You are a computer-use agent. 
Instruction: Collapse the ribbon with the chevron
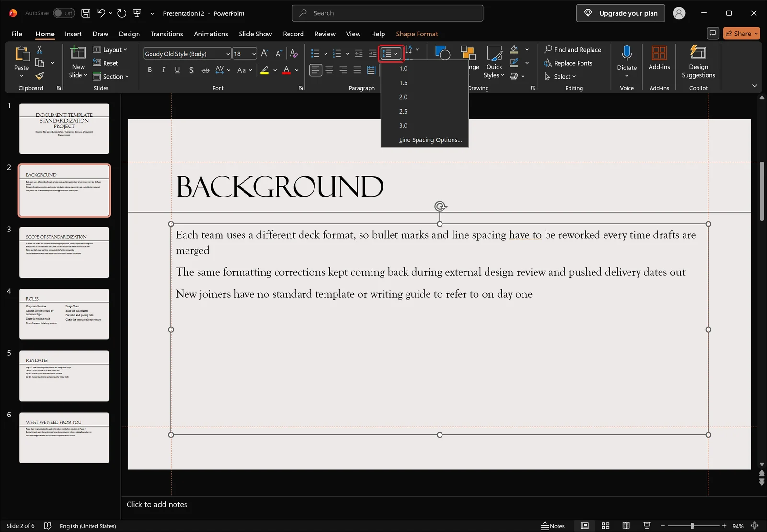(x=755, y=86)
